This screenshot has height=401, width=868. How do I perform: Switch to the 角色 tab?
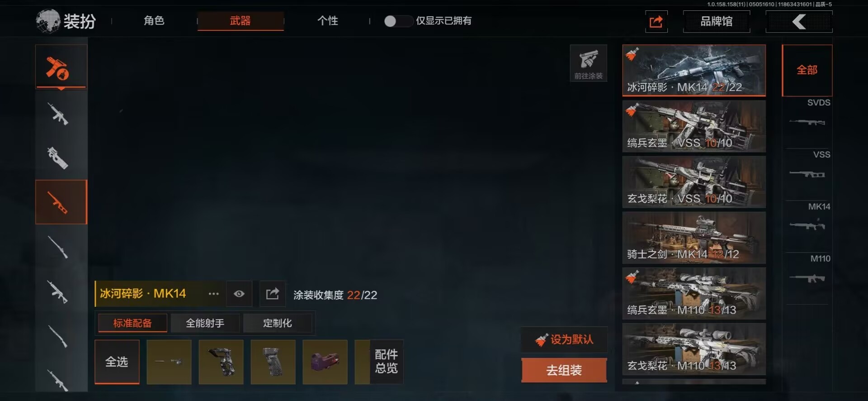154,21
